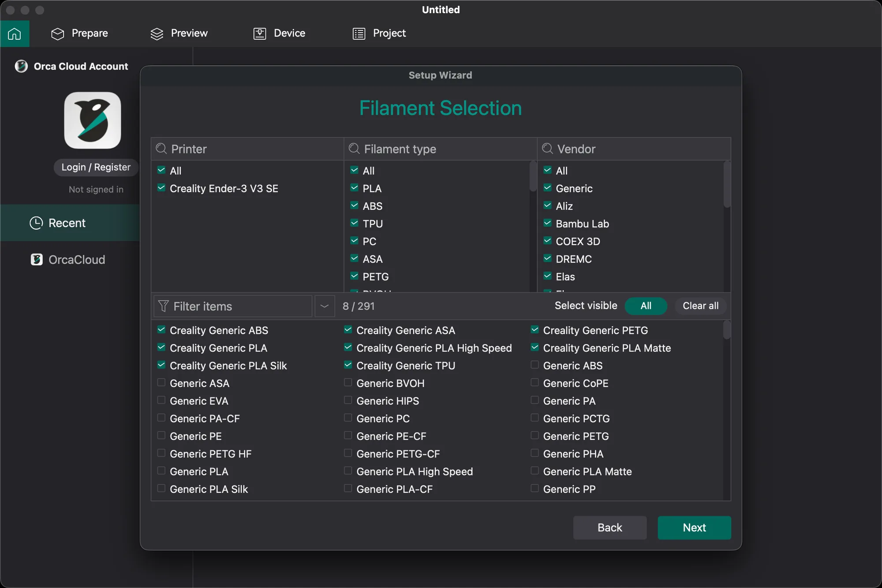
Task: Uncheck COEX 3D vendor
Action: click(x=547, y=241)
